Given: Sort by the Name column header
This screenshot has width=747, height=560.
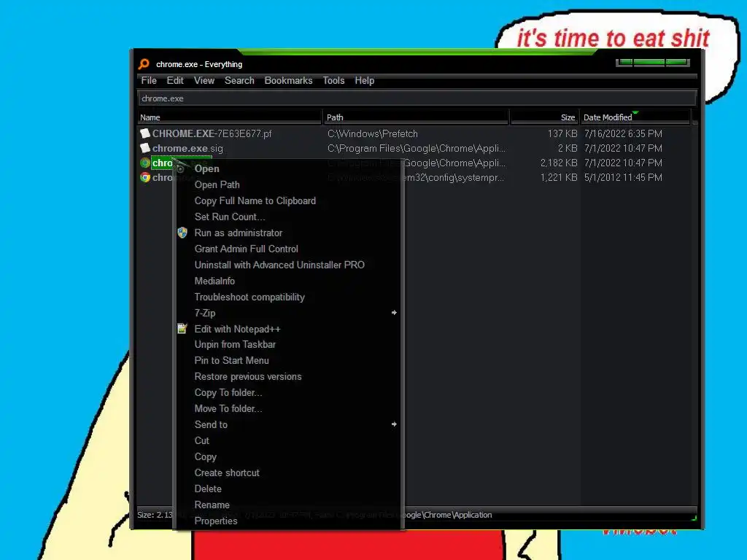Looking at the screenshot, I should click(230, 117).
